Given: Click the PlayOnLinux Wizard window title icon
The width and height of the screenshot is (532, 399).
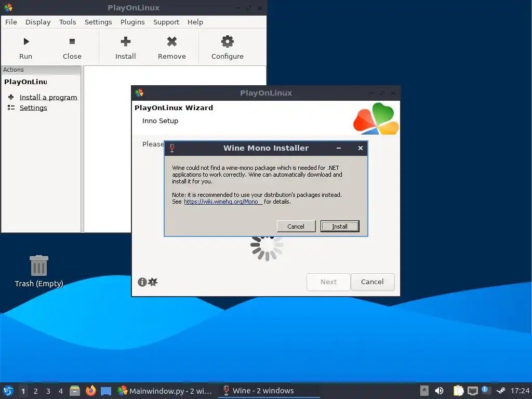Looking at the screenshot, I should (x=139, y=92).
